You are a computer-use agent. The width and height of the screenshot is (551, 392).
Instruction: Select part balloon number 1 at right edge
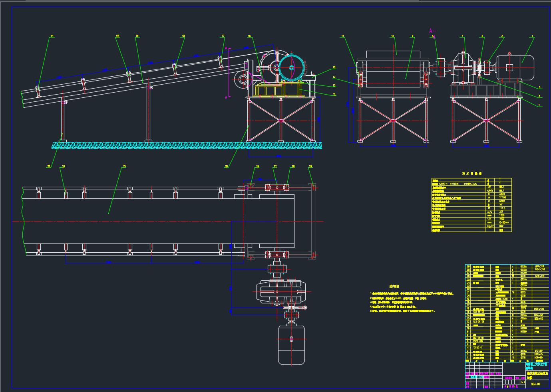pos(539,105)
